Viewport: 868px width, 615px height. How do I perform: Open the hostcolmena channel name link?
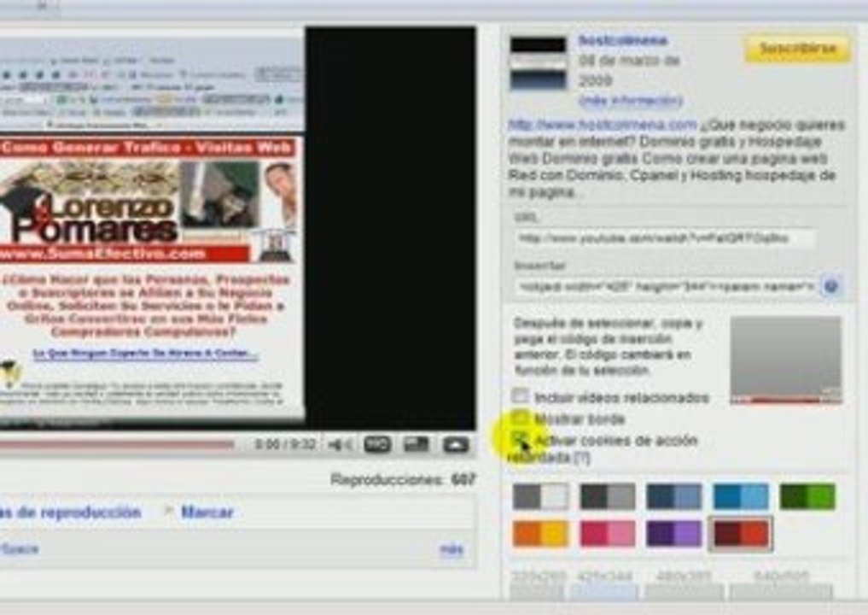tap(623, 40)
